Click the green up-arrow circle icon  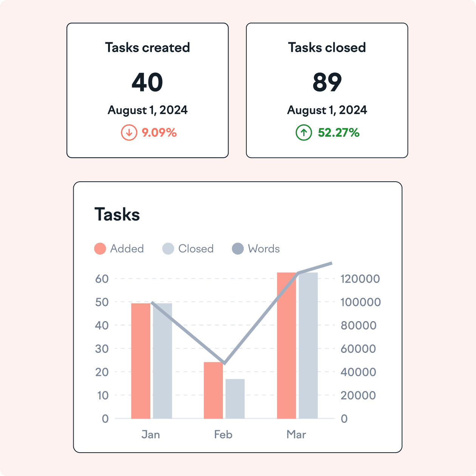pyautogui.click(x=304, y=133)
